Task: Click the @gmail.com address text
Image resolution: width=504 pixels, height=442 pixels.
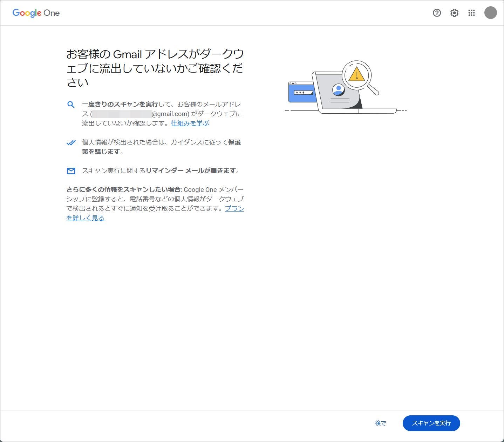Action: click(170, 114)
